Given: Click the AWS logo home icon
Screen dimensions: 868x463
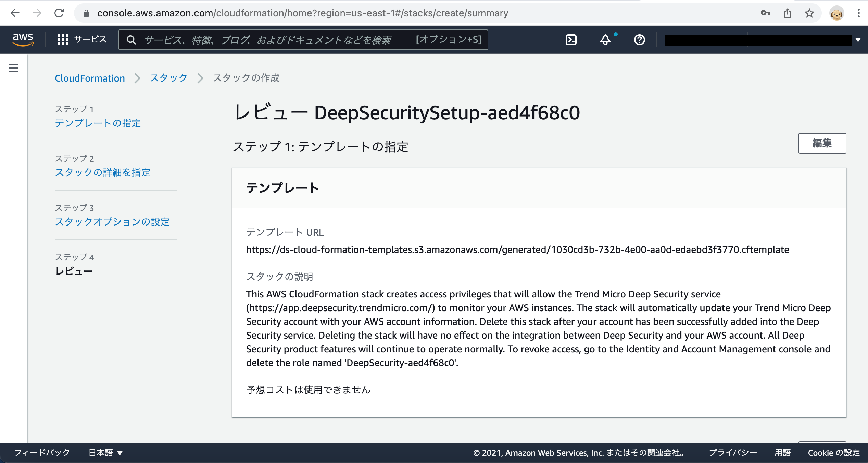Looking at the screenshot, I should click(x=23, y=39).
